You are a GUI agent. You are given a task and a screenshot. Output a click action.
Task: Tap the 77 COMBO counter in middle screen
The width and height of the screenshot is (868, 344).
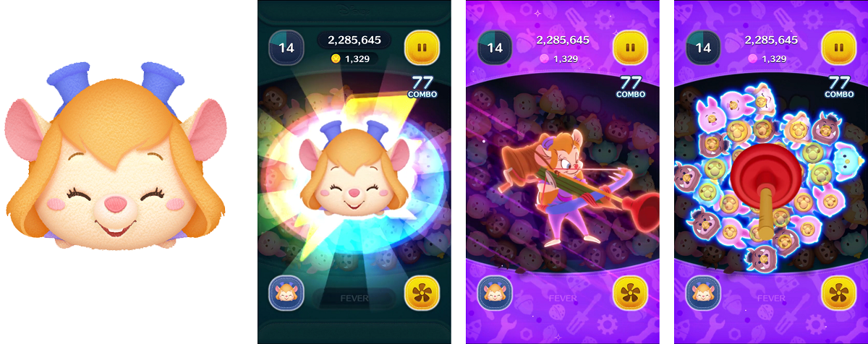pos(631,85)
